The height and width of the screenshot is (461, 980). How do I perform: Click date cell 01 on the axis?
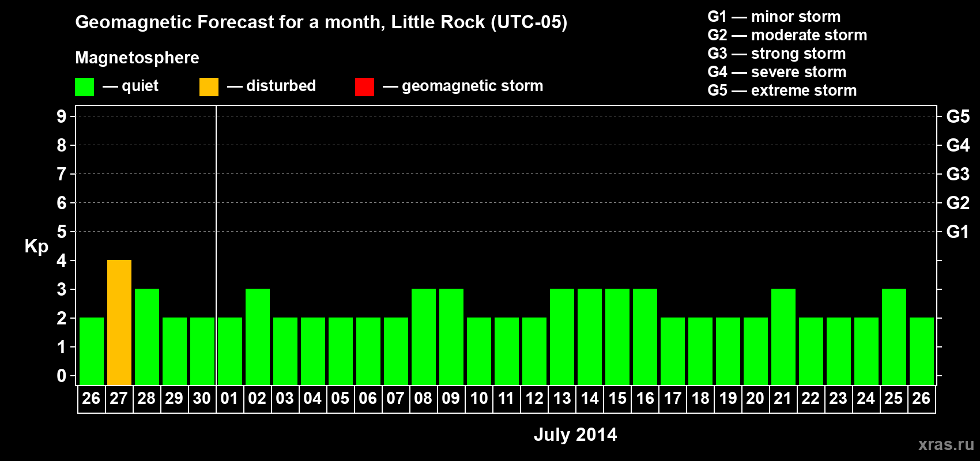[229, 399]
